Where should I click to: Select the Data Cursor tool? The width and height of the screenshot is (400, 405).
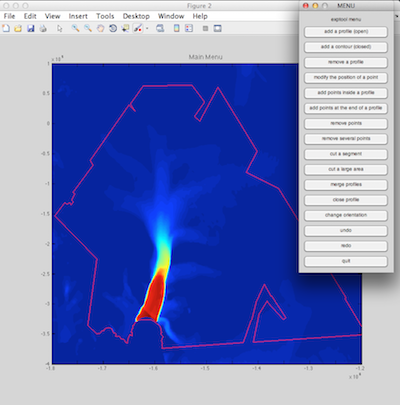pos(125,29)
